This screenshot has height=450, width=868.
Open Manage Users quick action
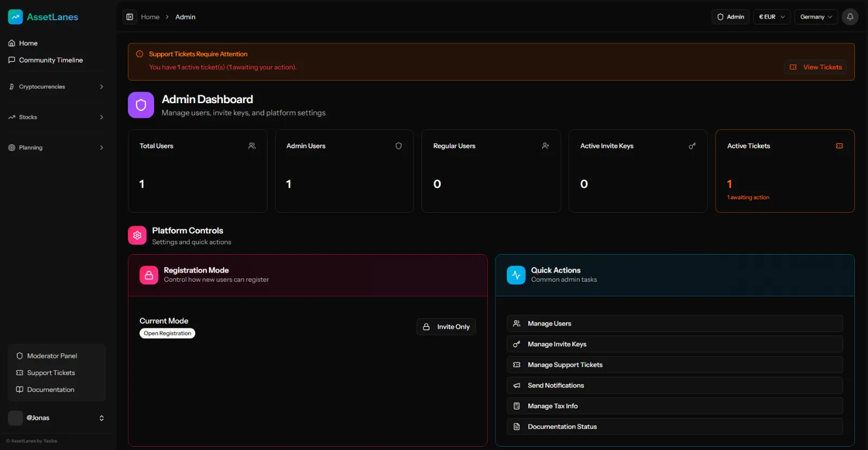[x=675, y=324]
